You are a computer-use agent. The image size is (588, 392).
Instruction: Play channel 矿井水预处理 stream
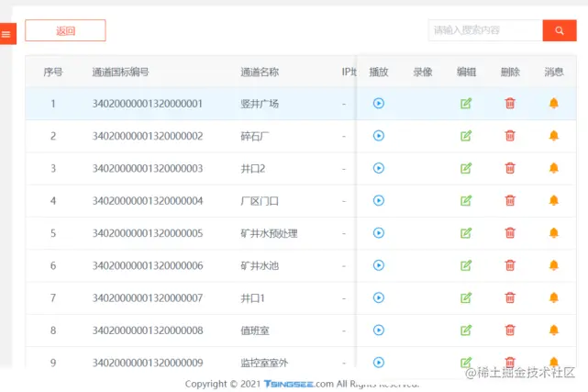pyautogui.click(x=379, y=233)
